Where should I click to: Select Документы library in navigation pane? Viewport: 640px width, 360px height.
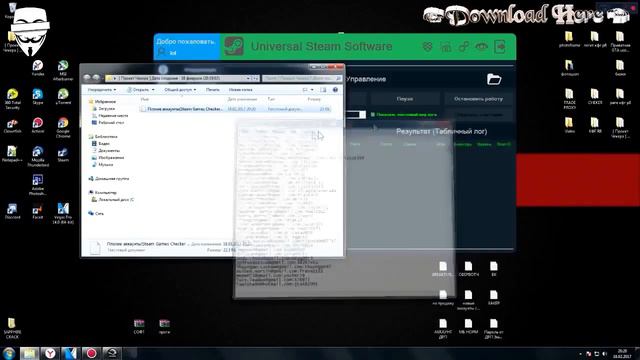105,151
